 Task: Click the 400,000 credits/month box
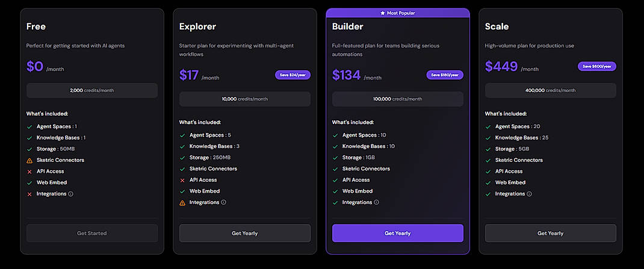(x=550, y=90)
